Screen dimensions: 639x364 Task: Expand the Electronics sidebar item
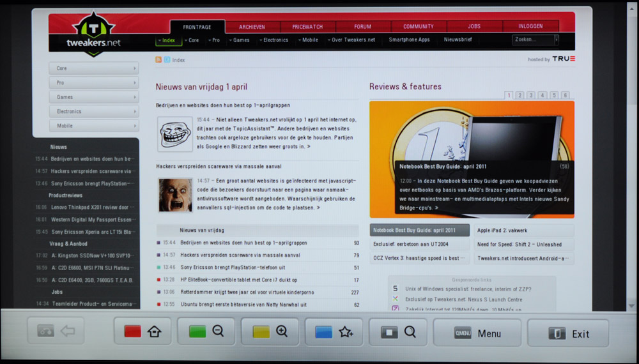94,111
